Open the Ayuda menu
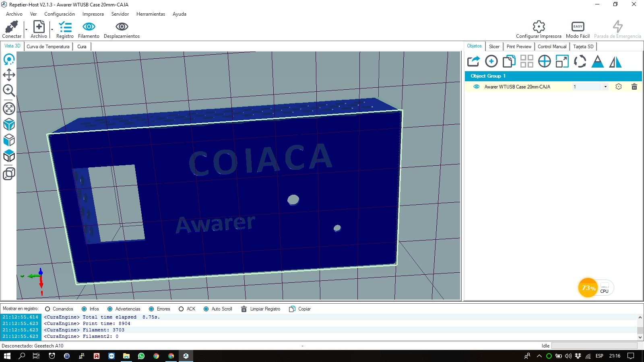644x362 pixels. click(180, 14)
